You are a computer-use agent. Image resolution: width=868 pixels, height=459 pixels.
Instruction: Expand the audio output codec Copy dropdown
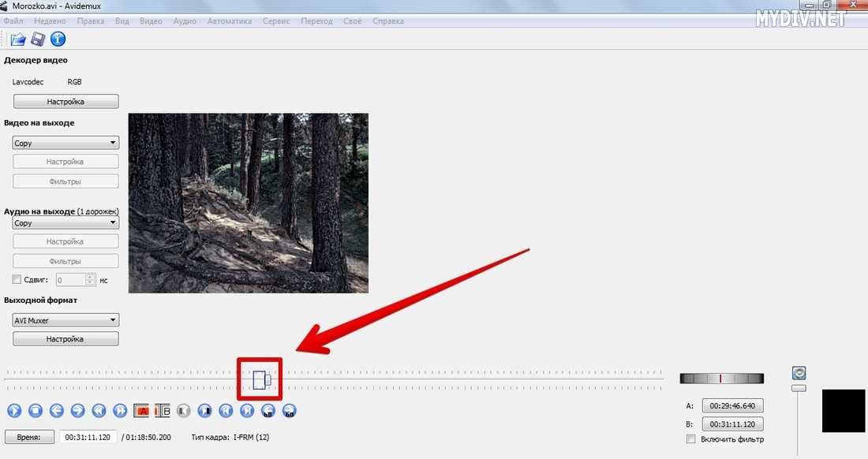(65, 223)
